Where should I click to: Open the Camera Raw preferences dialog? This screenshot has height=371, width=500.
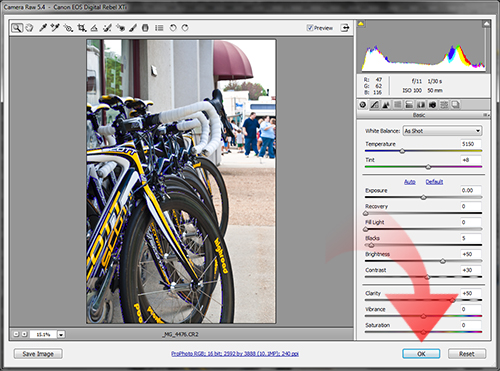point(159,28)
